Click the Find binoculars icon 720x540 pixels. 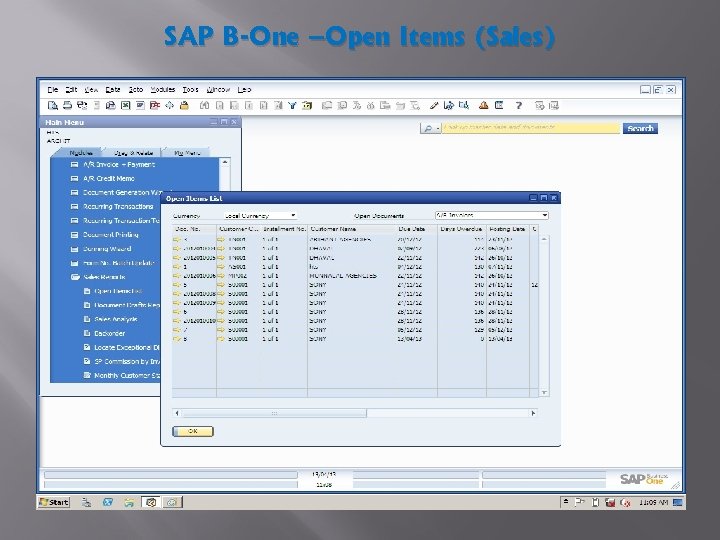coord(204,106)
